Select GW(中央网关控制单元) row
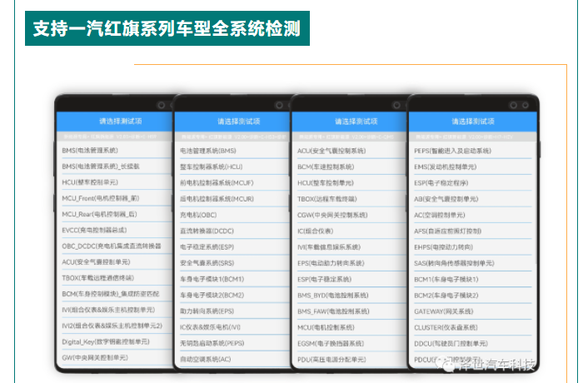The image size is (588, 383). pyautogui.click(x=114, y=357)
